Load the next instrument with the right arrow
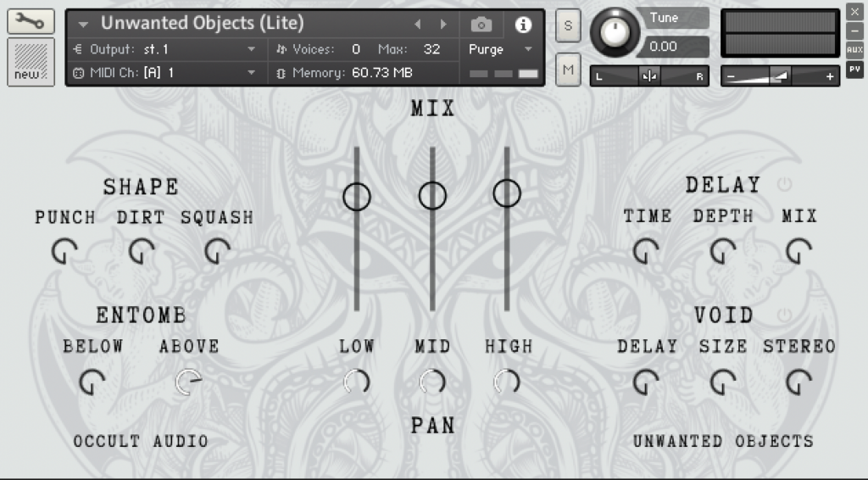Screen dimensions: 868x480 tap(442, 25)
